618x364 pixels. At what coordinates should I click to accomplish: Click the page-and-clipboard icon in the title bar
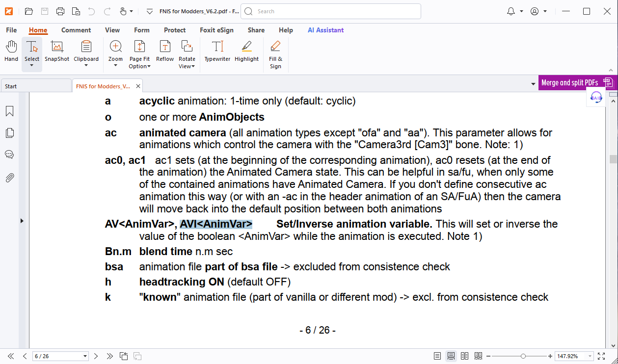click(x=76, y=11)
